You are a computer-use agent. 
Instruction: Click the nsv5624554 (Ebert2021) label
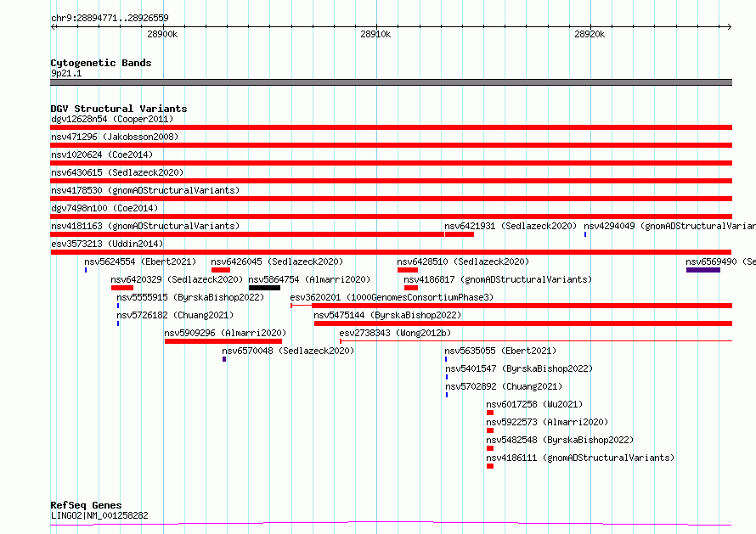pyautogui.click(x=140, y=261)
